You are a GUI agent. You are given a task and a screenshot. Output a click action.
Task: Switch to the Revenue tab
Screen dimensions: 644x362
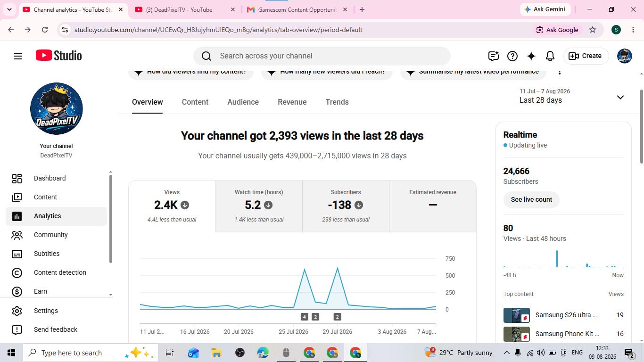[292, 102]
